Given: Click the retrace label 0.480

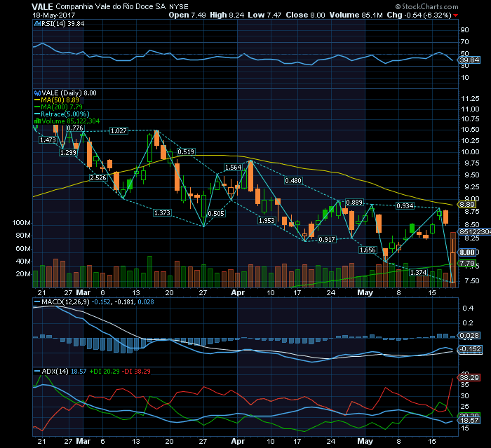Looking at the screenshot, I should coord(293,181).
